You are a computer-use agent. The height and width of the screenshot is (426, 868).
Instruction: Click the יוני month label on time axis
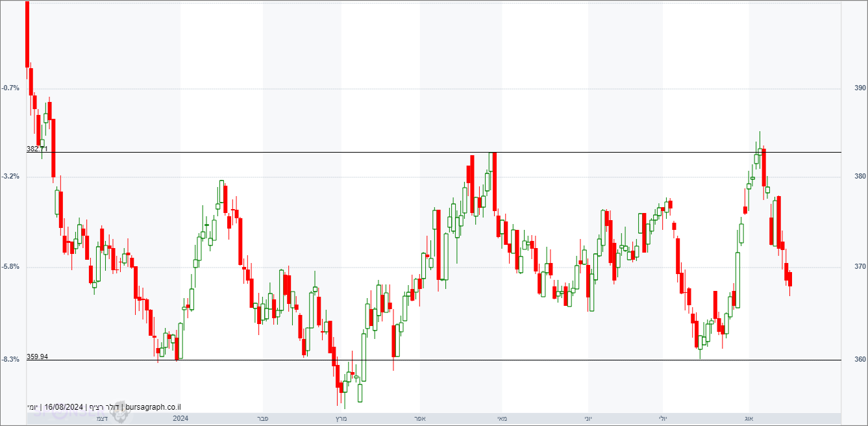pyautogui.click(x=588, y=418)
